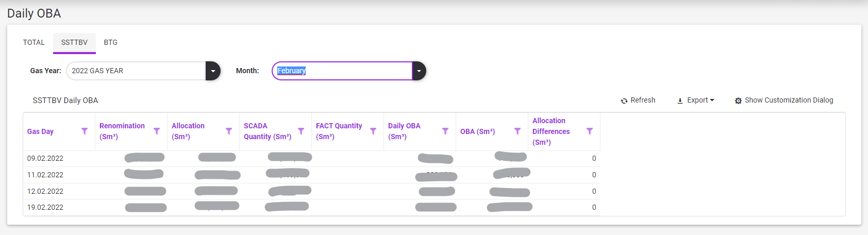Click the Daily OBA column filter icon
This screenshot has height=235, width=868.
[445, 131]
